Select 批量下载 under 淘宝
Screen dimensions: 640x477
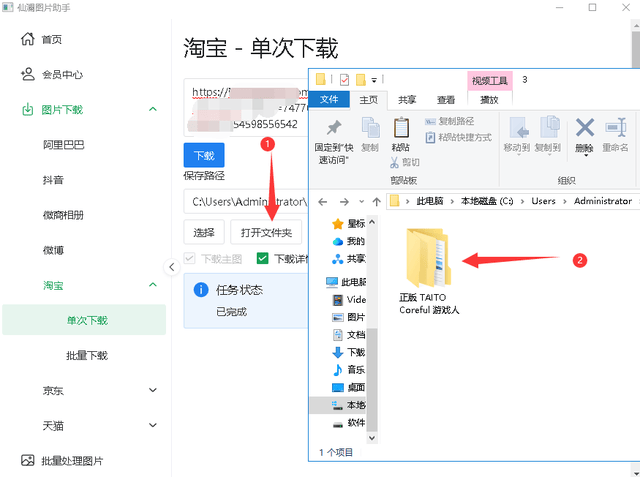(87, 355)
